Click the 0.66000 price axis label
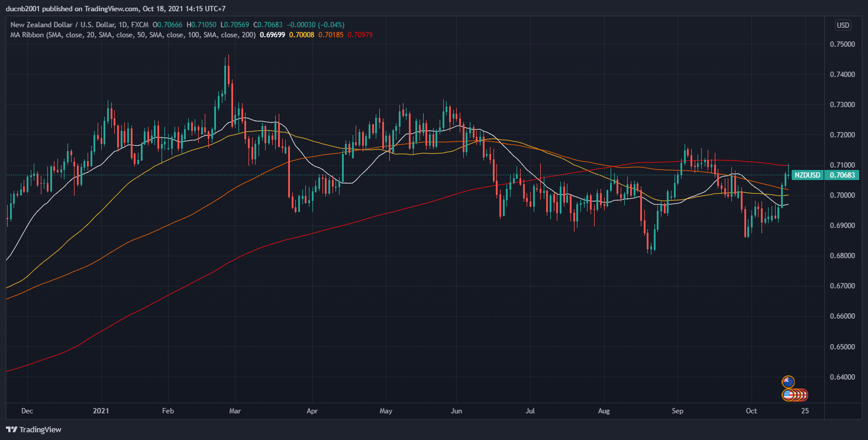Image resolution: width=868 pixels, height=440 pixels. [x=842, y=316]
